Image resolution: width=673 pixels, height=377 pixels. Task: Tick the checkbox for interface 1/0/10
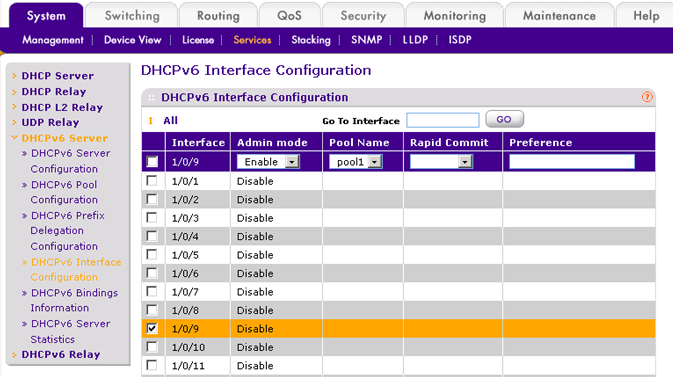pos(152,347)
